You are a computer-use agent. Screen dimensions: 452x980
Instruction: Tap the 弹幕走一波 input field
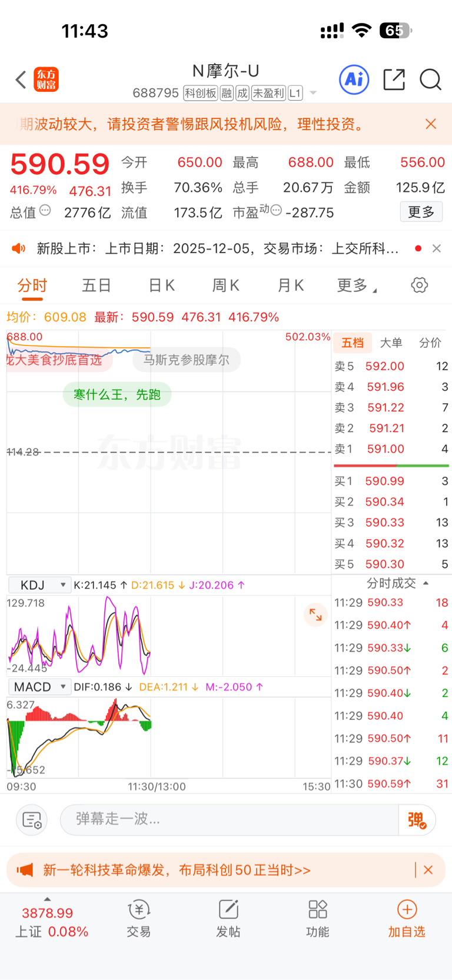[230, 819]
